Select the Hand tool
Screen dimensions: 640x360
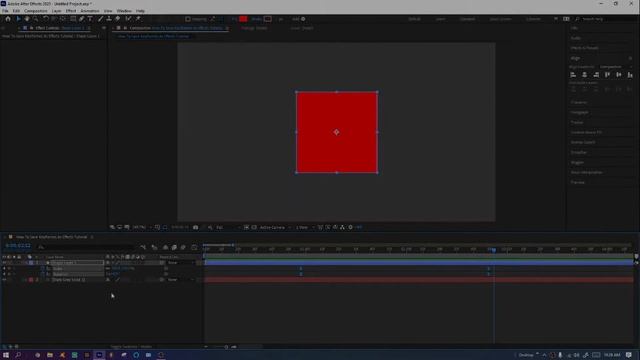tap(27, 19)
